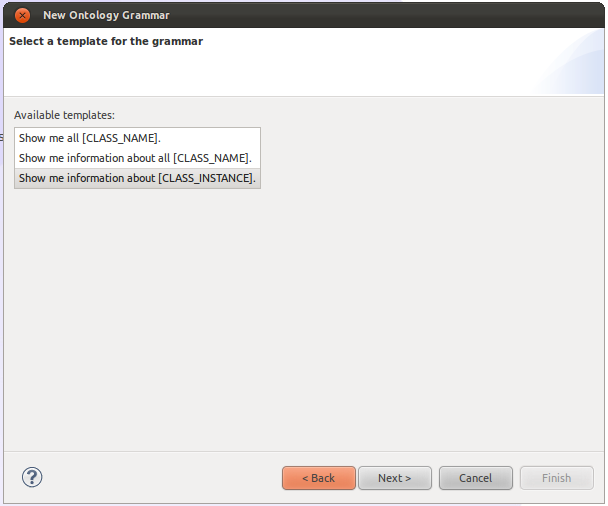
Task: Click the dark title bar right of the title
Action: 400,15
